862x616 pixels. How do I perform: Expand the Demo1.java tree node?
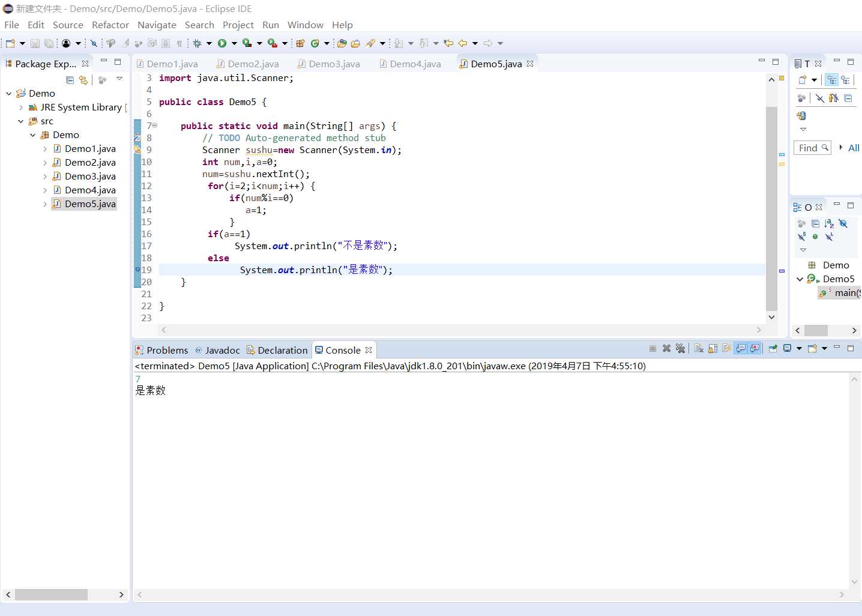tap(45, 149)
